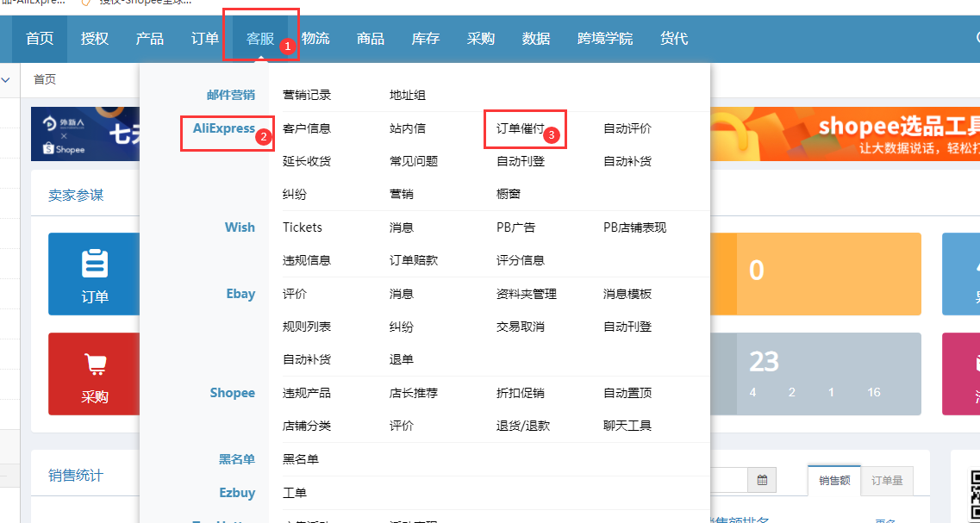The width and height of the screenshot is (980, 523).
Task: Open AliExpress 自动补货
Action: pos(627,161)
